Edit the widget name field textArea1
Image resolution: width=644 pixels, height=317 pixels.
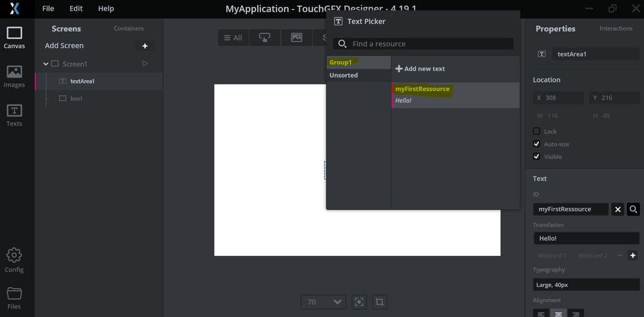coord(596,53)
